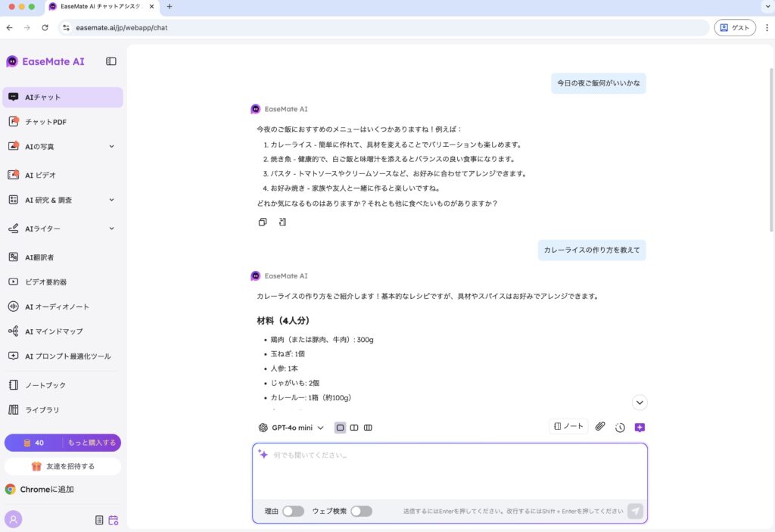Viewport: 775px width, 532px height.
Task: Click the send message arrow button
Action: coord(635,511)
